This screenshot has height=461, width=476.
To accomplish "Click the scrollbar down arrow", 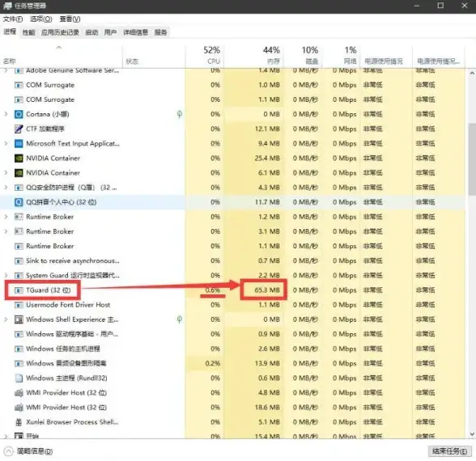I will [x=472, y=434].
